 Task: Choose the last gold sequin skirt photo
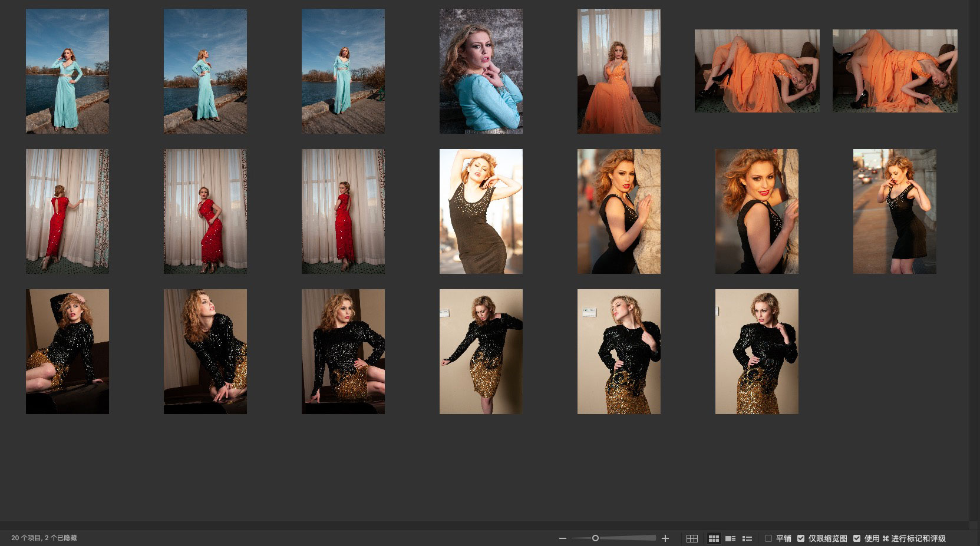(x=757, y=351)
